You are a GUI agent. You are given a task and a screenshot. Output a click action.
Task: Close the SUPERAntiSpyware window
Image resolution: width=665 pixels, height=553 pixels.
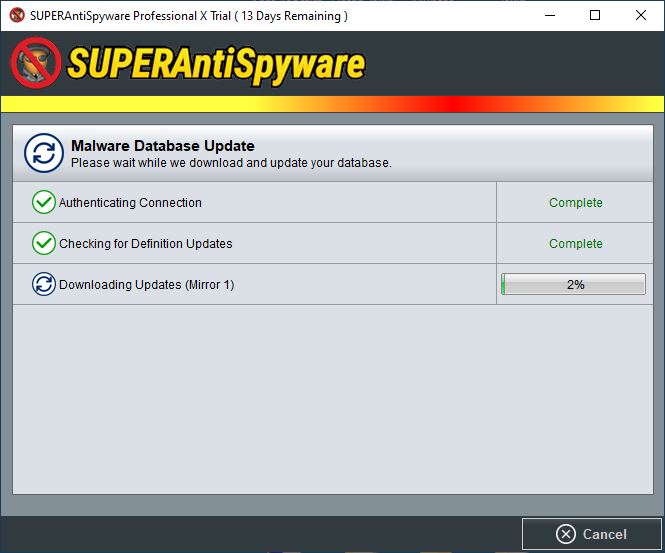tap(641, 15)
